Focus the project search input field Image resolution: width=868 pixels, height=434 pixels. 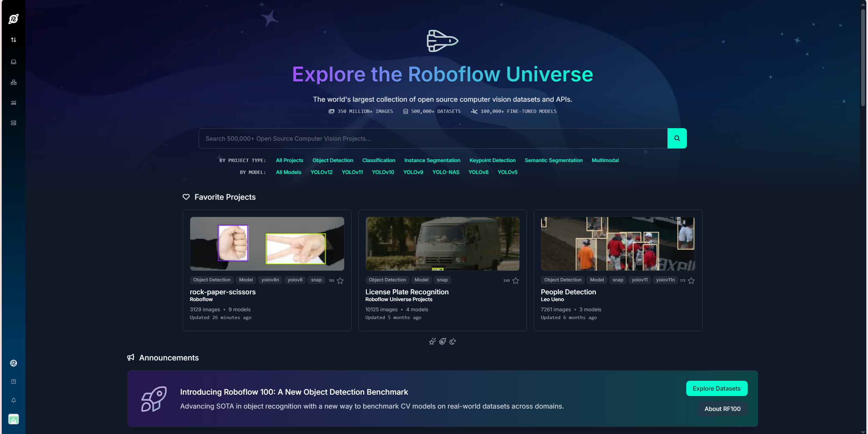click(433, 138)
